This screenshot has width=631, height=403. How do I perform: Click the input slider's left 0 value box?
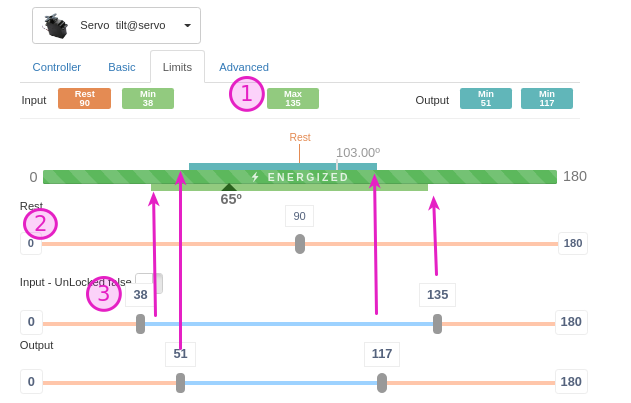31,322
